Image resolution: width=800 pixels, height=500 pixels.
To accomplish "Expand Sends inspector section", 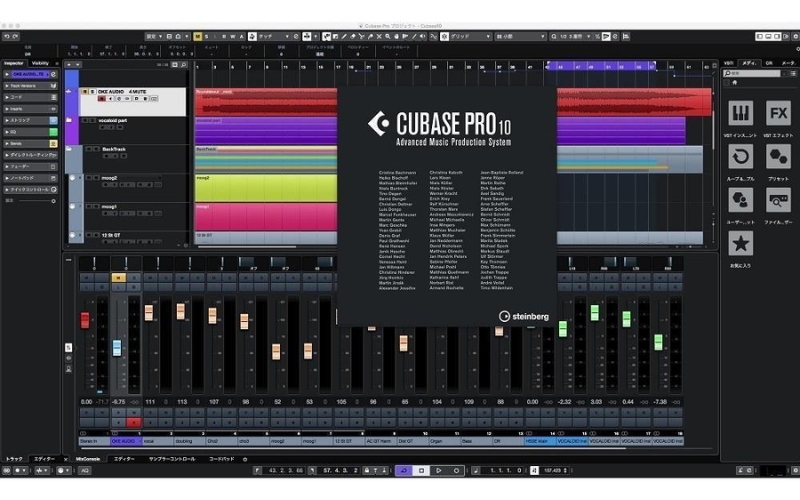I will (30, 143).
